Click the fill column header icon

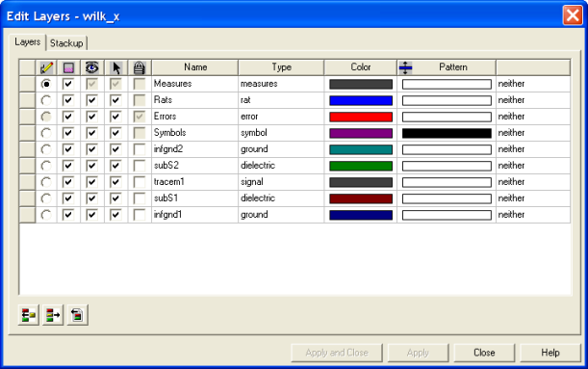coord(68,67)
